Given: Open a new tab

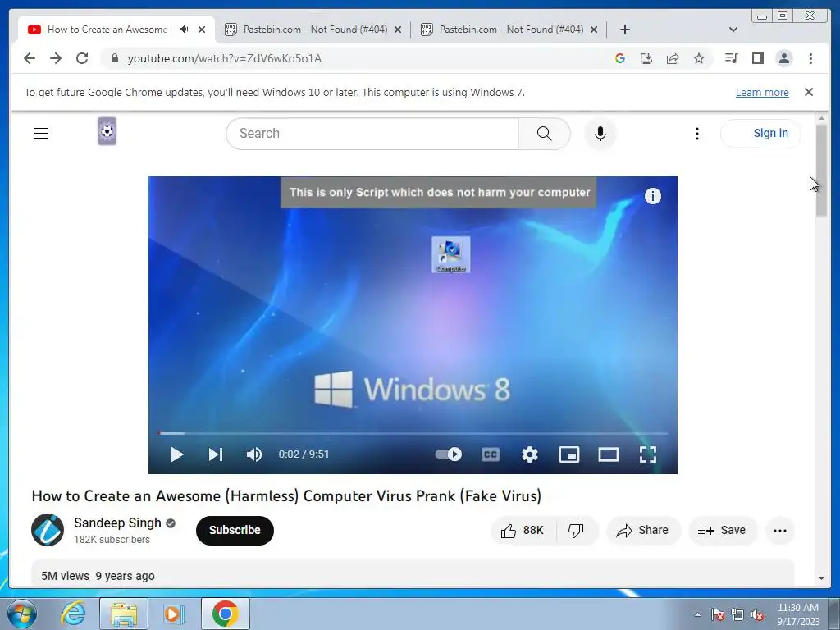Looking at the screenshot, I should pyautogui.click(x=624, y=30).
